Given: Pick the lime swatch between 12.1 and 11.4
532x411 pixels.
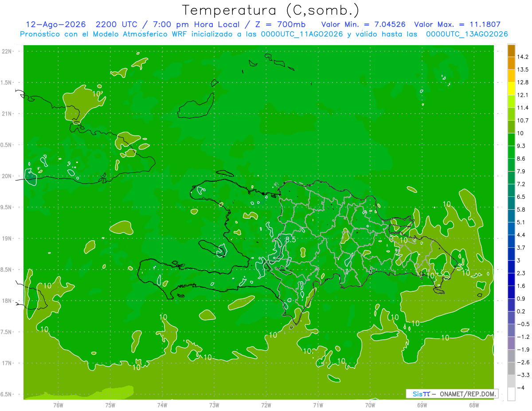Looking at the screenshot, I should [511, 102].
